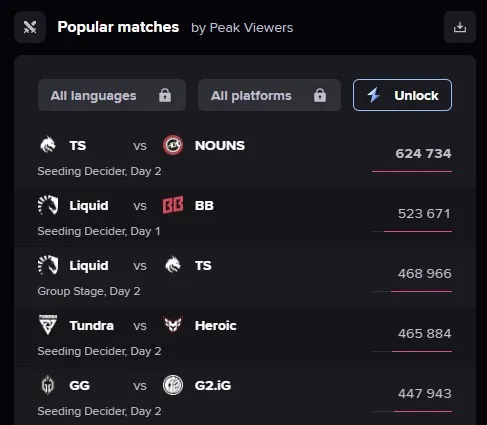Image resolution: width=487 pixels, height=425 pixels.
Task: Open the Tundra vs Heroic match row
Action: coord(245,338)
